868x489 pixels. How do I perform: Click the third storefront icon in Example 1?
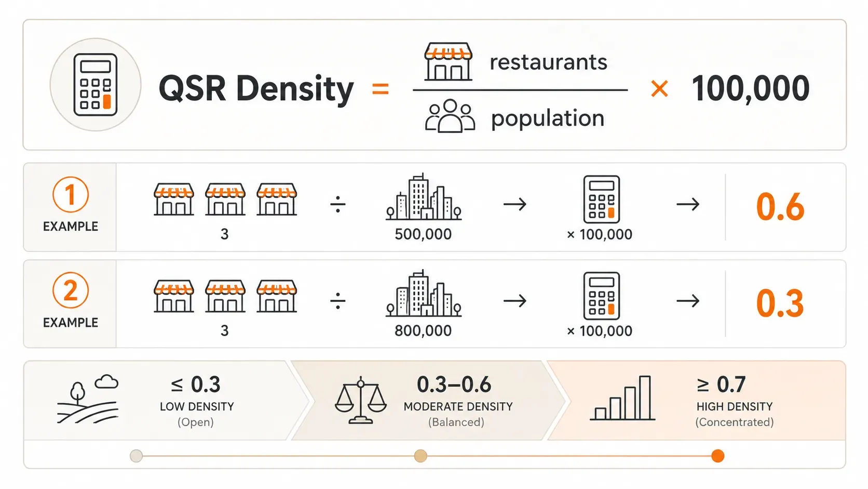(x=277, y=199)
